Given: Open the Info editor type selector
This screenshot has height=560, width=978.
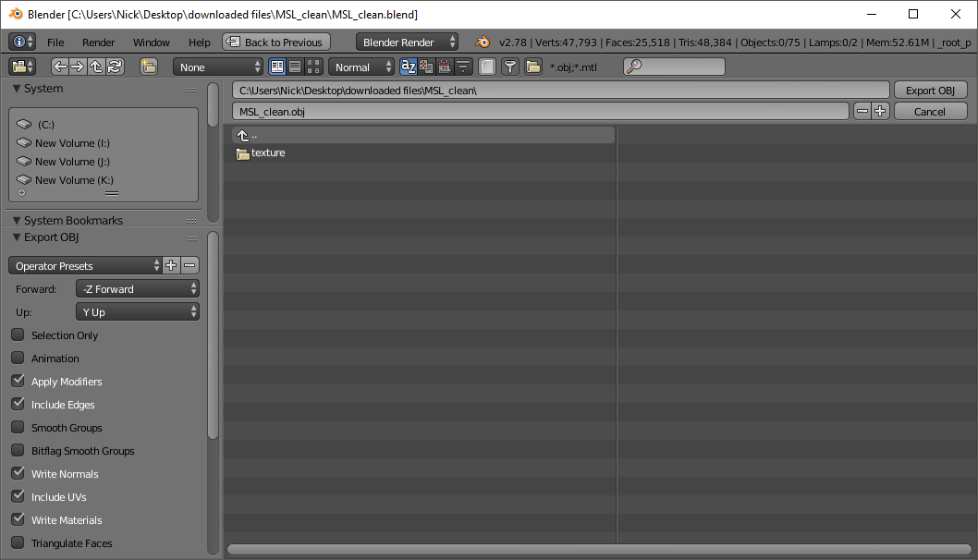Looking at the screenshot, I should click(x=22, y=42).
